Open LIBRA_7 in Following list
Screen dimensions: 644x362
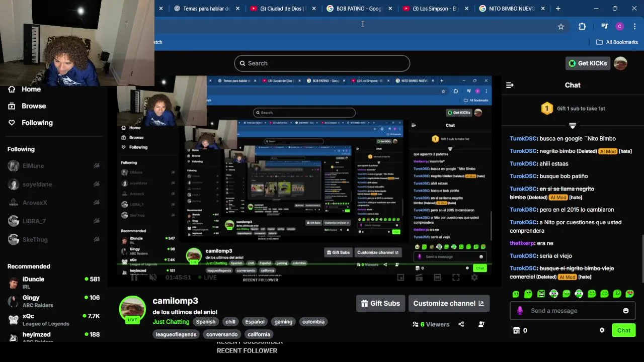click(x=53, y=221)
